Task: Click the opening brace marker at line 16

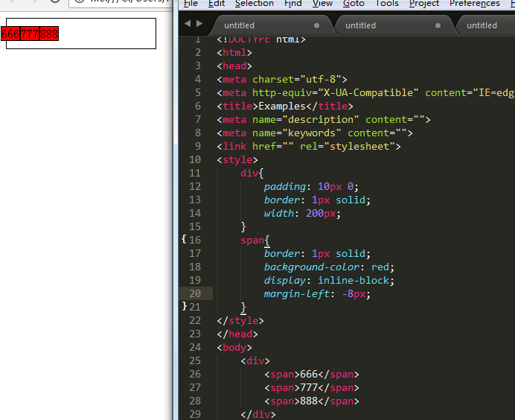Action: [184, 239]
